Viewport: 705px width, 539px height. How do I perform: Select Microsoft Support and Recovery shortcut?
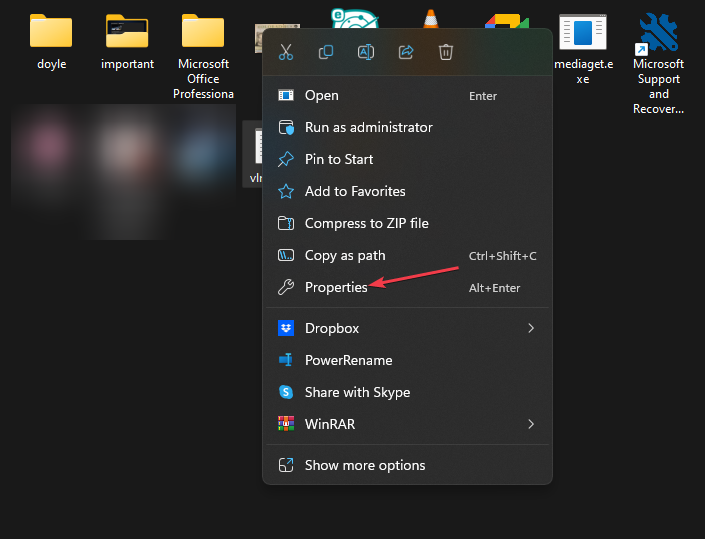coord(659,64)
